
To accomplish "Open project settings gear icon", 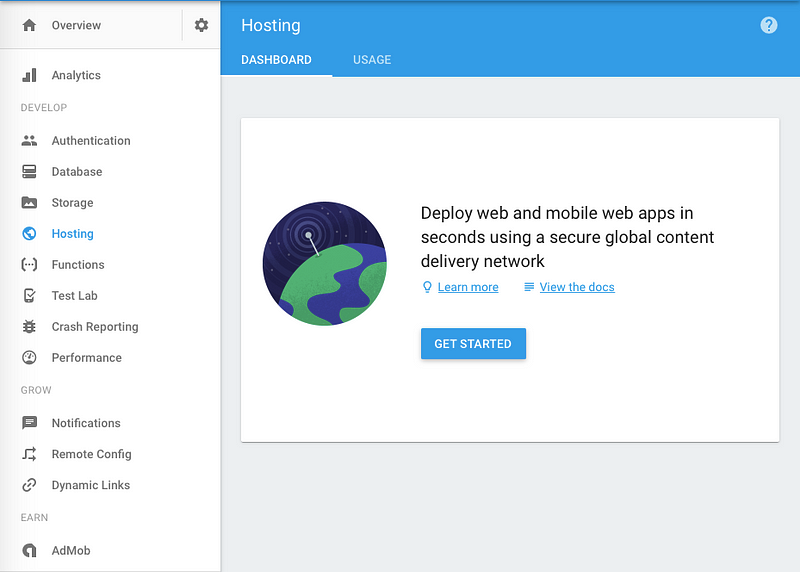I will 202,25.
